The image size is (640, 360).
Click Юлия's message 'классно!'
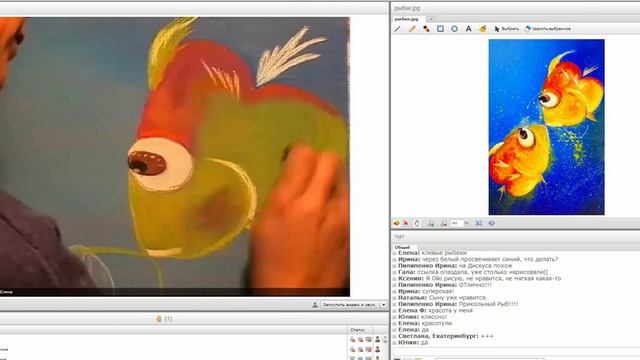point(423,317)
